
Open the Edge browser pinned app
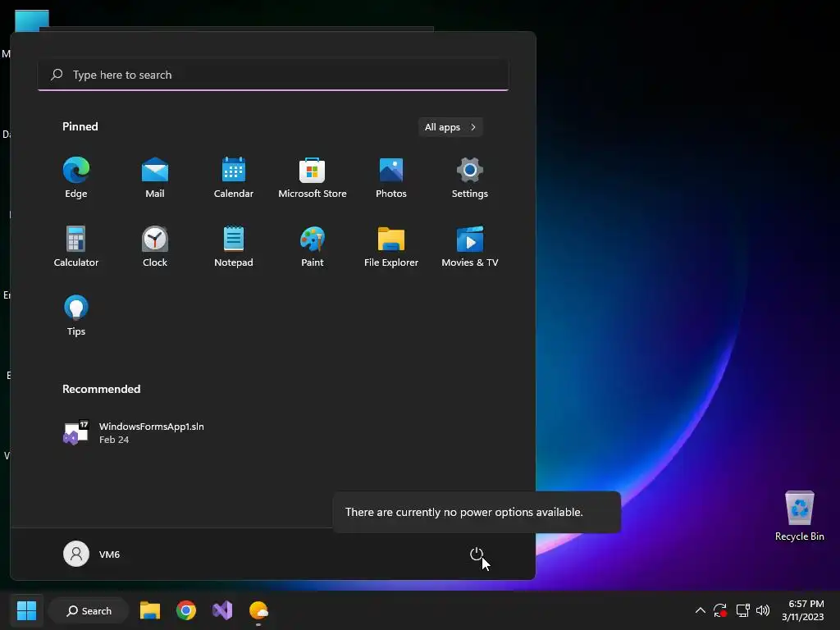[76, 177]
